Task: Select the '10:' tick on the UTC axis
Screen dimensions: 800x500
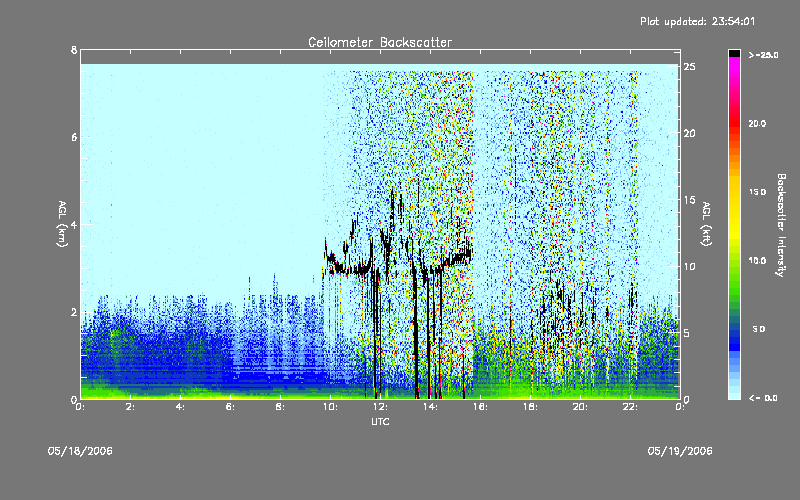Action: (331, 407)
